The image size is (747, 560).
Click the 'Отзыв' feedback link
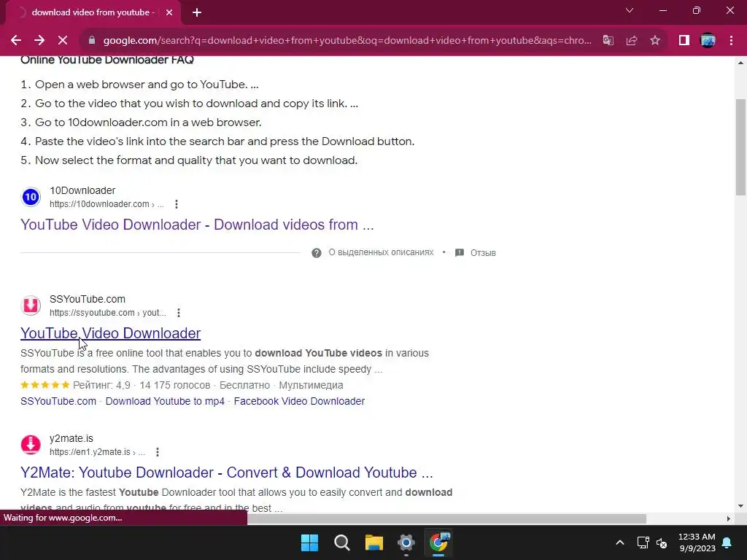483,253
